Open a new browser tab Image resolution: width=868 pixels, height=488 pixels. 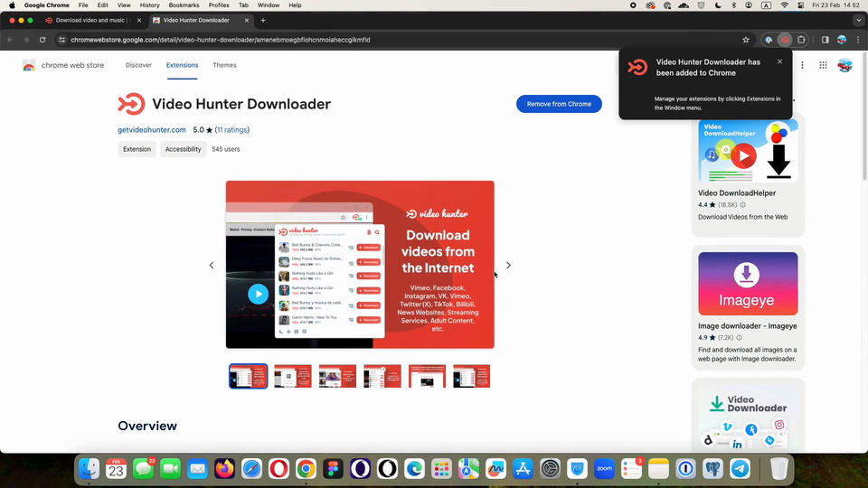coord(263,21)
